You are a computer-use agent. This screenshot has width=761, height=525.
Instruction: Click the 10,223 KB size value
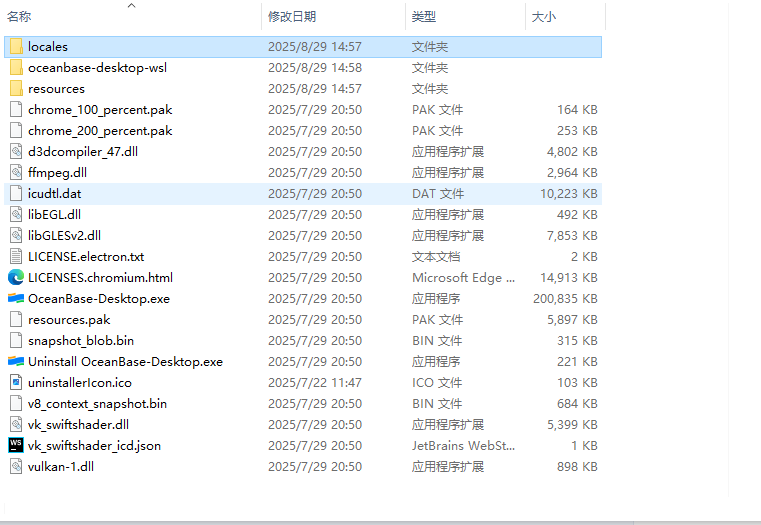pos(569,194)
